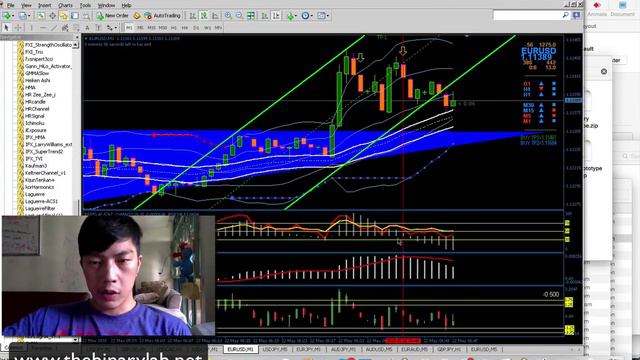Switch to the EURJPY,M1 chart tab
Screen dimensions: 640x360
tap(309, 349)
